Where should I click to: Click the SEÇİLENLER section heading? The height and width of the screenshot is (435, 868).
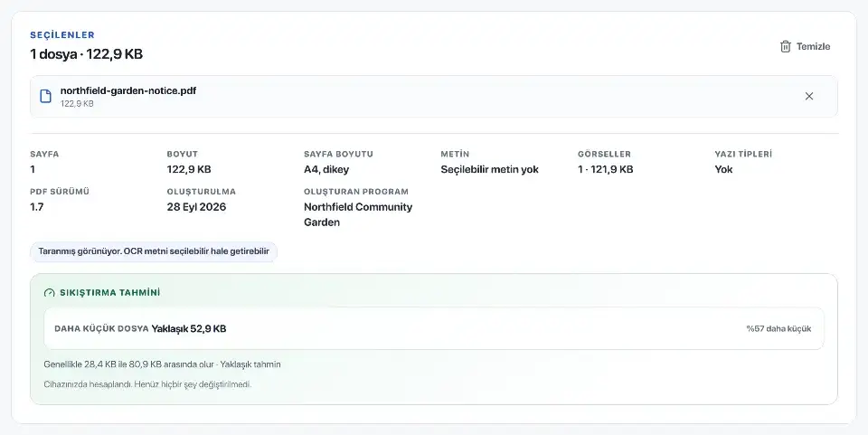click(62, 35)
